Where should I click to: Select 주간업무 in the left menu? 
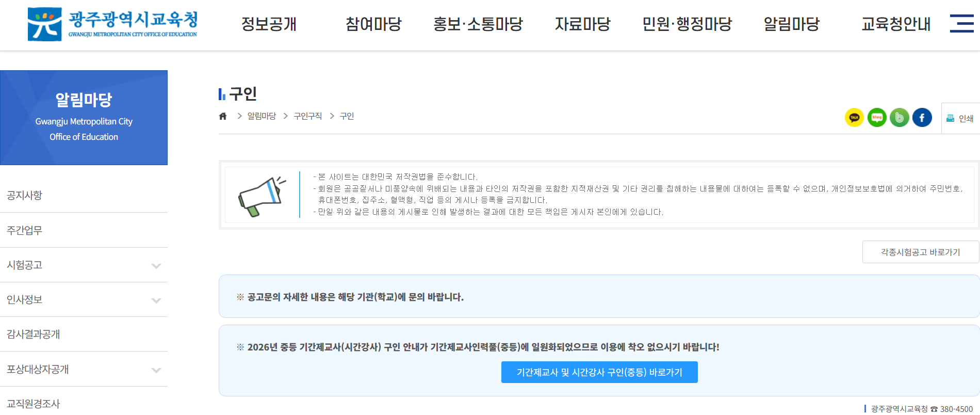(x=25, y=230)
